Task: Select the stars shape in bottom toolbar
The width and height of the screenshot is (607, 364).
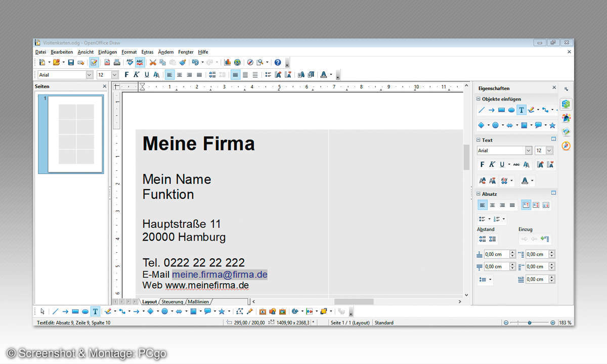Action: tap(221, 311)
